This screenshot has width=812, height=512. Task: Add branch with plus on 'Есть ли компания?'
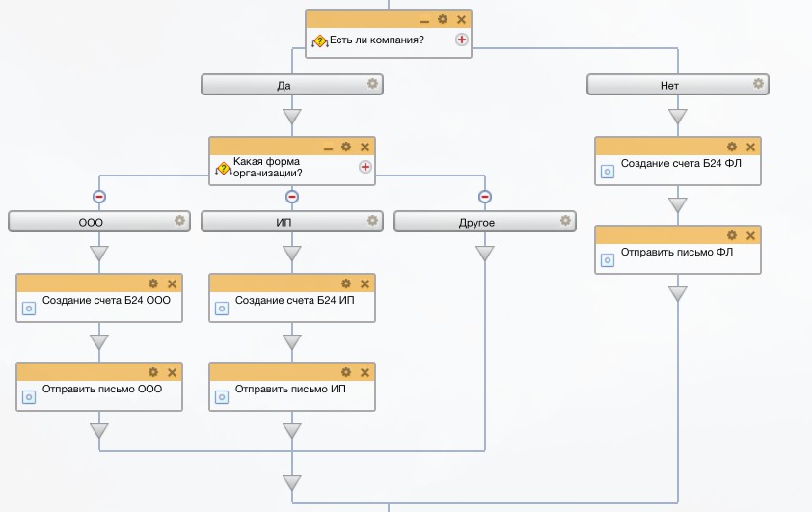tap(462, 40)
